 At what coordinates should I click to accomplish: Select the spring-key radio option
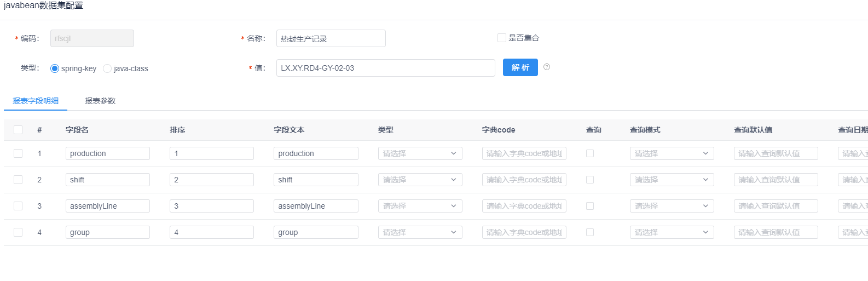click(x=55, y=68)
